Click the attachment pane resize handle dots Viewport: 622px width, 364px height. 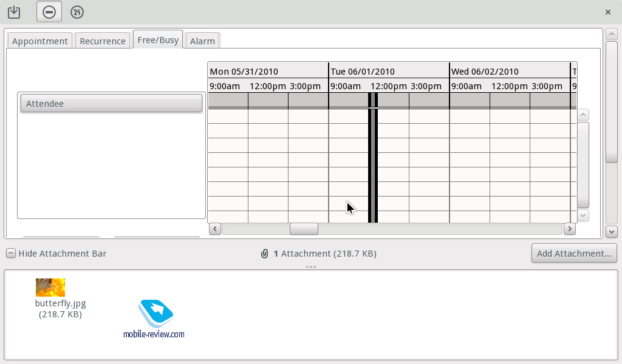(311, 267)
